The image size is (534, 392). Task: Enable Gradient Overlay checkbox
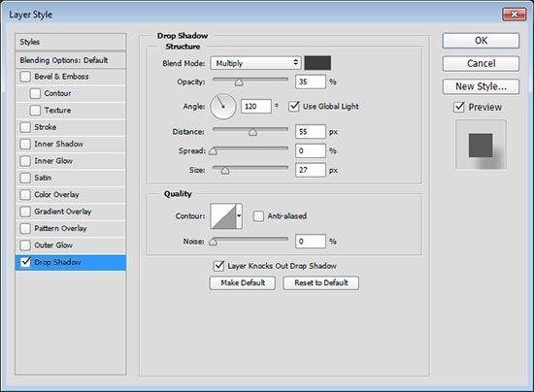click(x=25, y=212)
